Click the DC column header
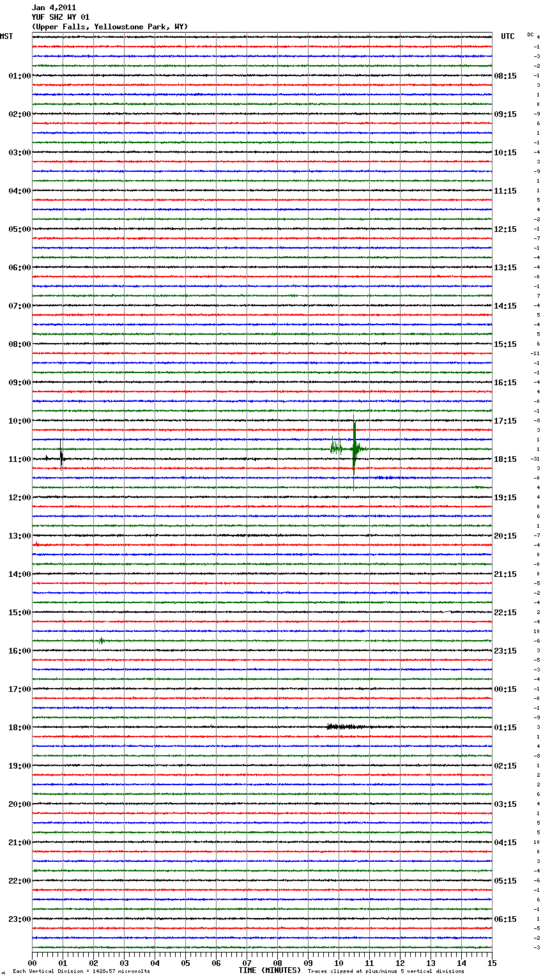The height and width of the screenshot is (980, 543). point(530,34)
